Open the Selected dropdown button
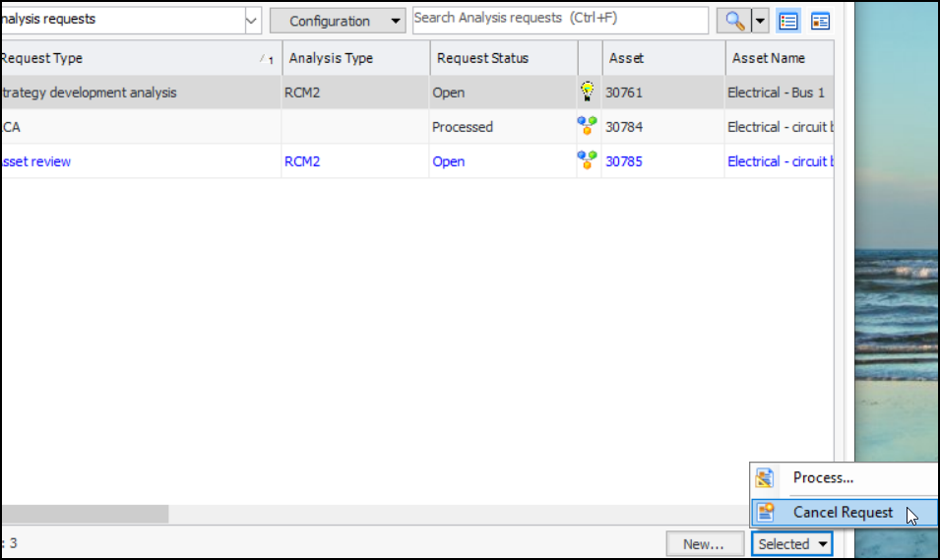940x560 pixels. tap(792, 544)
